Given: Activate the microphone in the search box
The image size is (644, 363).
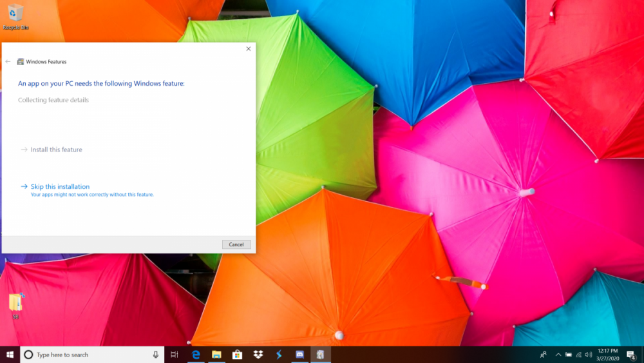Looking at the screenshot, I should click(155, 355).
